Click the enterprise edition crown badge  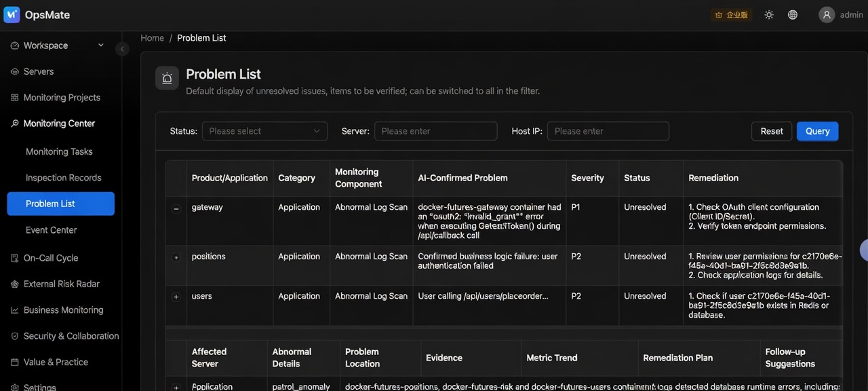point(731,15)
